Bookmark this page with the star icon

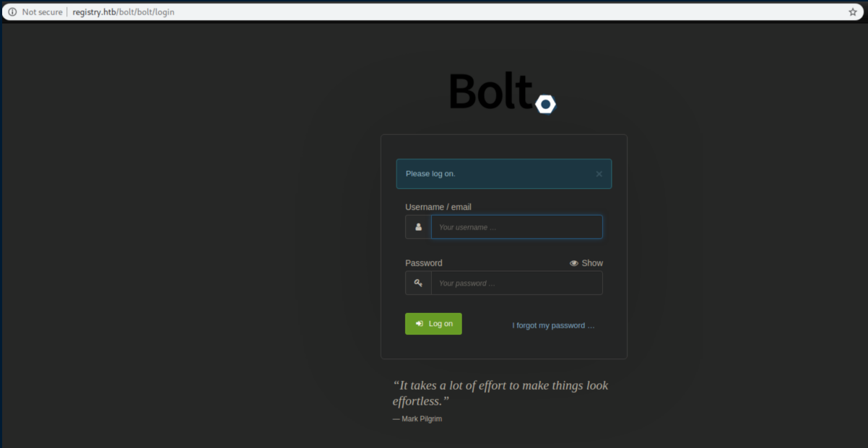[852, 12]
